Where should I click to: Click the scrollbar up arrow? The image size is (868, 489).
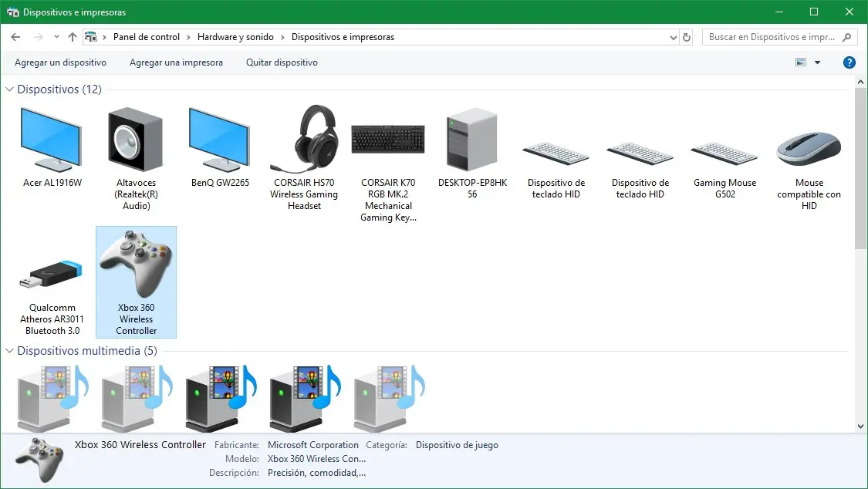(860, 82)
